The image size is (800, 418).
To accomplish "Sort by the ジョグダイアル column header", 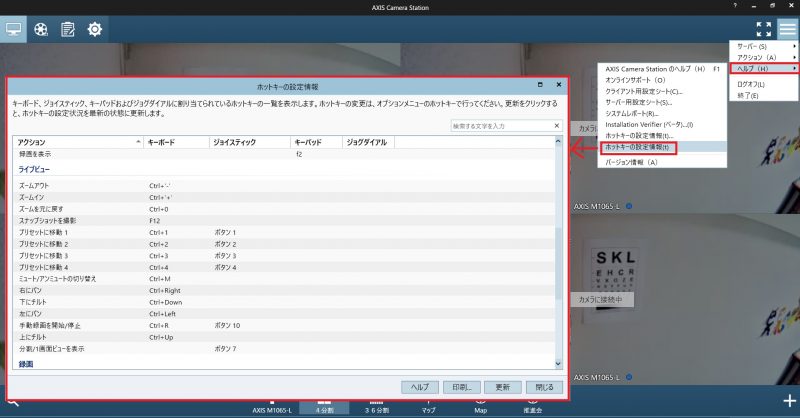I will [x=368, y=142].
